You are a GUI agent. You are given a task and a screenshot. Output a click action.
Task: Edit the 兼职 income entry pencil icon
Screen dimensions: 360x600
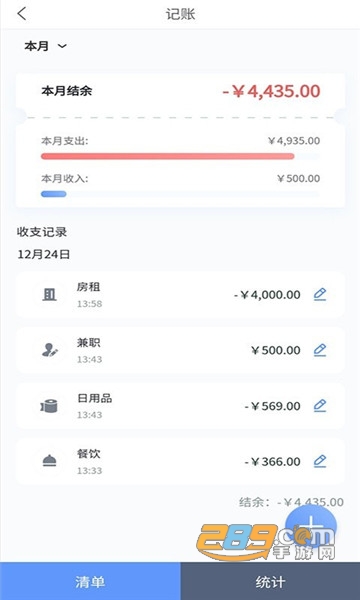click(320, 350)
